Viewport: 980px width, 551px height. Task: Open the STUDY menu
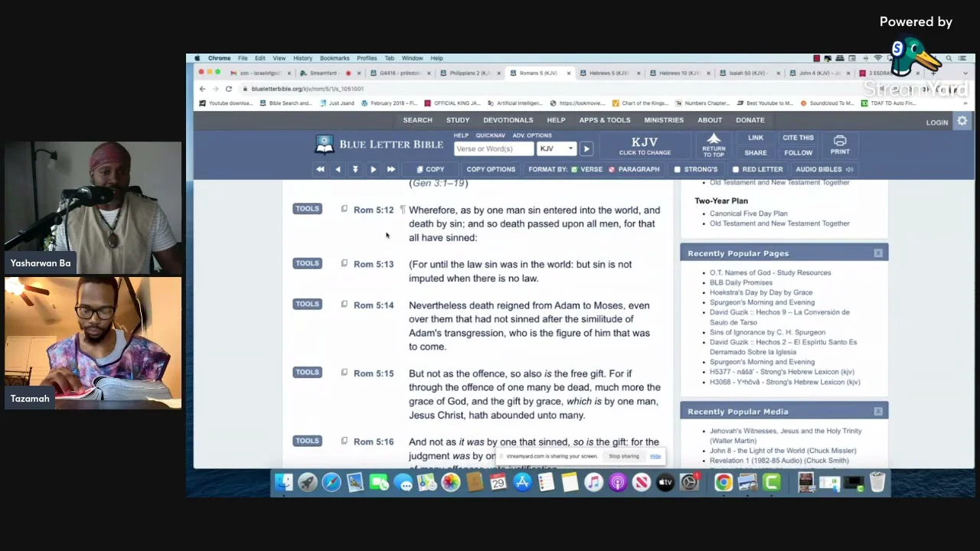(458, 120)
